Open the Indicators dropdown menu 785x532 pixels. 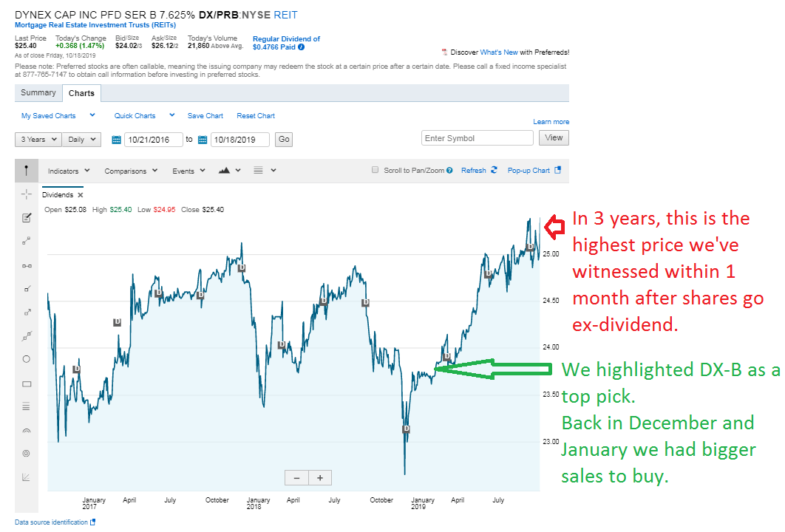(x=69, y=171)
